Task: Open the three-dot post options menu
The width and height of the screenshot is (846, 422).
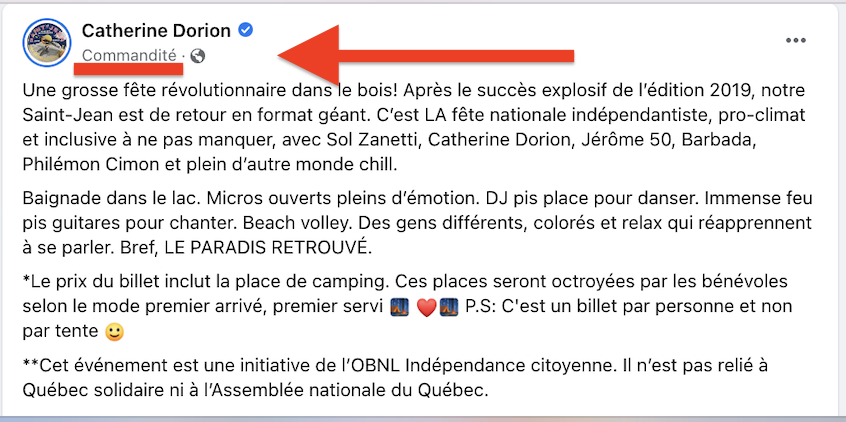Action: click(x=796, y=41)
